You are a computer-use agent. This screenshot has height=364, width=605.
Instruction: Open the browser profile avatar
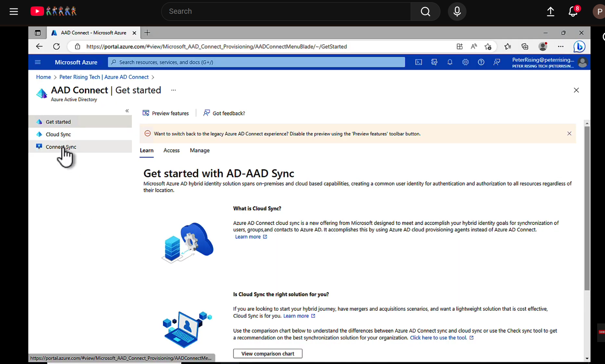tap(543, 47)
